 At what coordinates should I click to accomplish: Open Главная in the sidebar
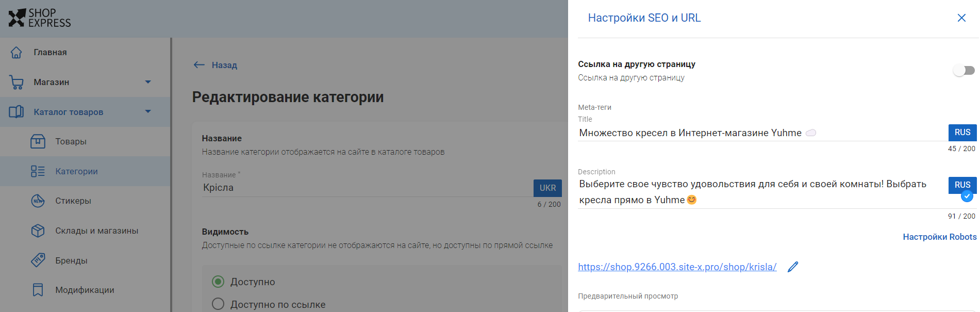[85, 52]
